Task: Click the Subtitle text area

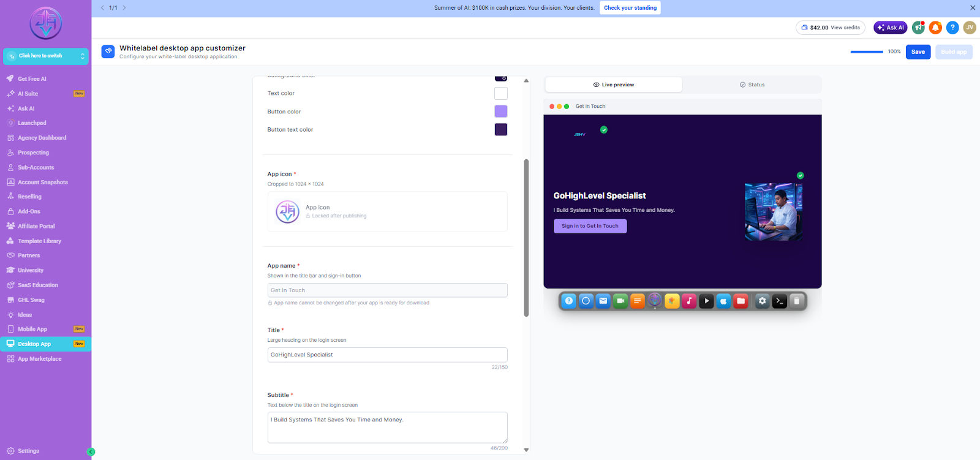Action: [x=388, y=428]
